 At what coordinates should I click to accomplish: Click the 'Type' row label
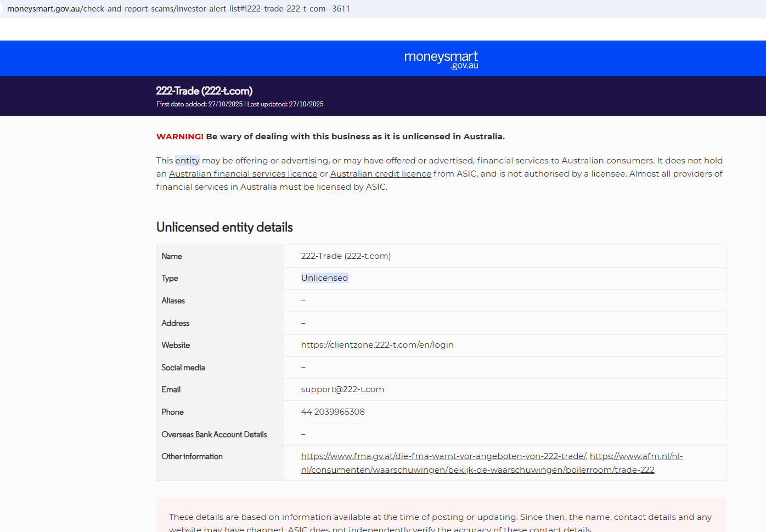170,279
